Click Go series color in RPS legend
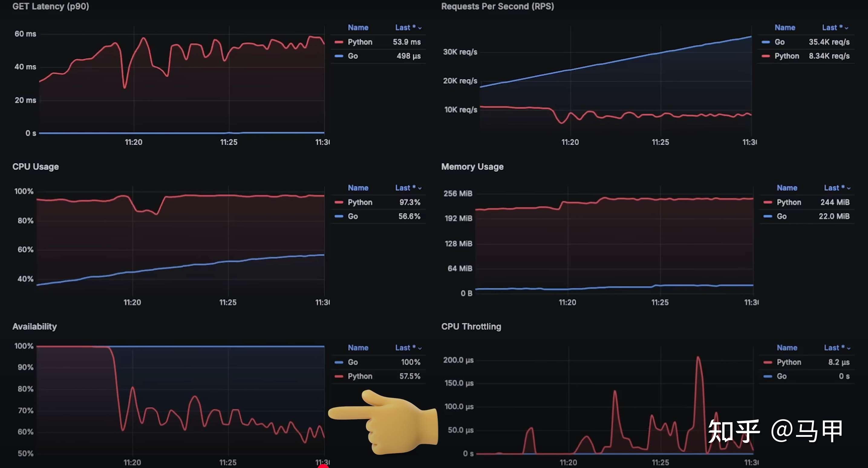868x468 pixels. click(x=765, y=42)
